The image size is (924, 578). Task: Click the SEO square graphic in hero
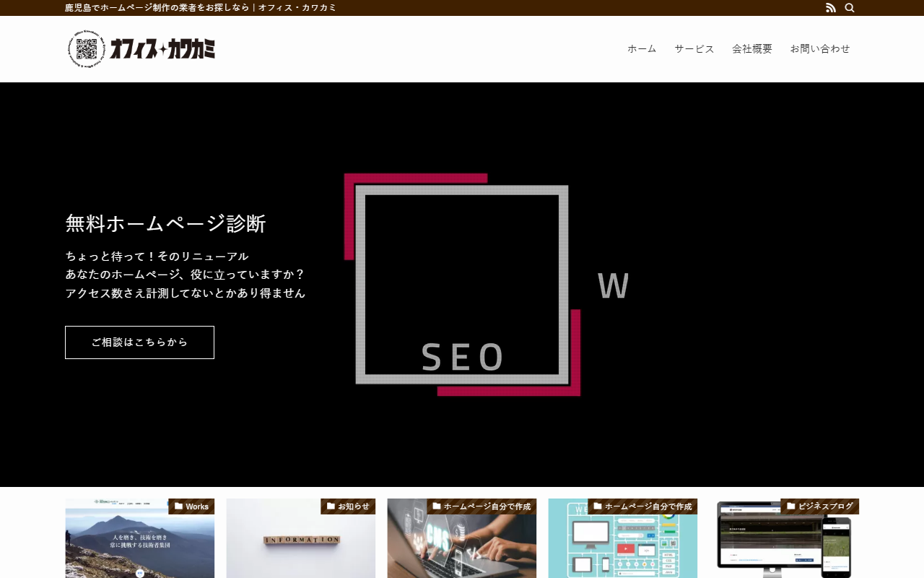click(462, 285)
